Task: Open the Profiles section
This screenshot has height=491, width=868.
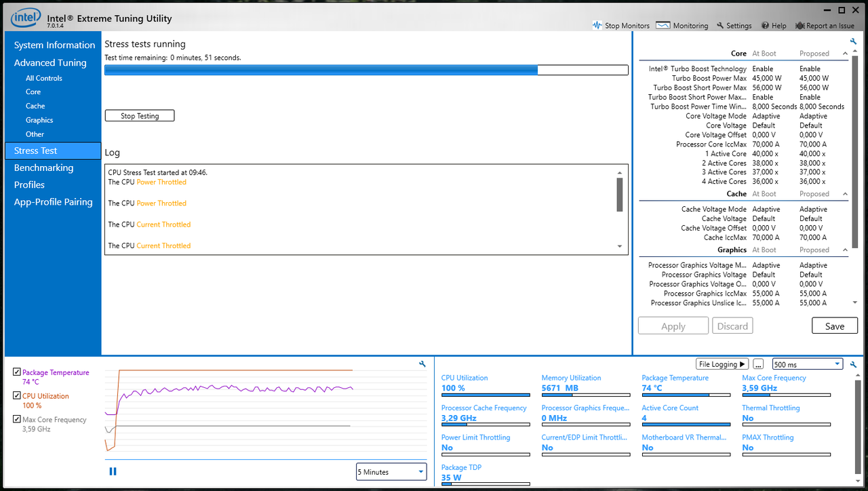Action: point(29,185)
